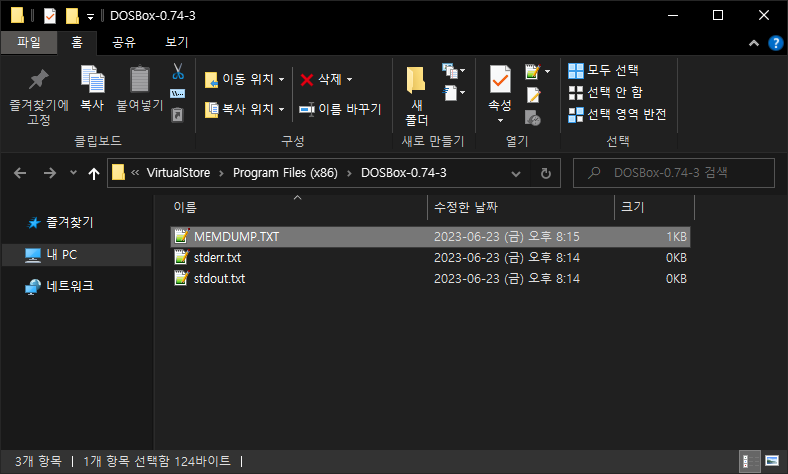This screenshot has height=474, width=788.
Task: Click the Copy path icon
Action: click(x=177, y=93)
